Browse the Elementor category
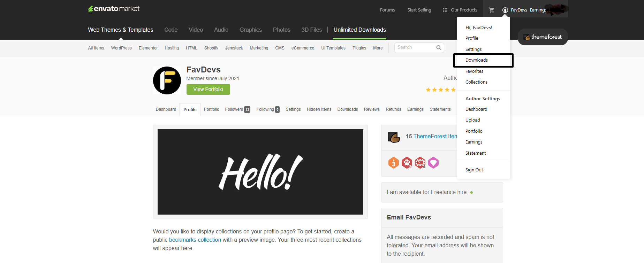This screenshot has width=644, height=263. 148,48
